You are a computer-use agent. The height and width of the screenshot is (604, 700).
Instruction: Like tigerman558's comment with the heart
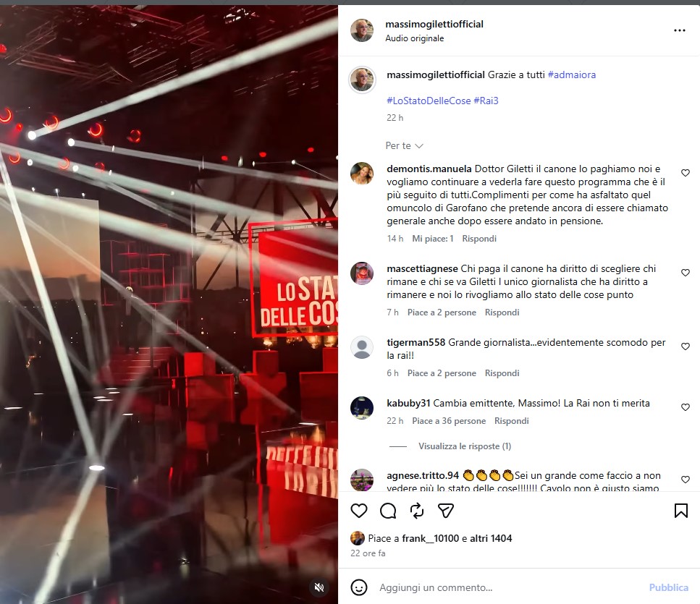point(686,346)
